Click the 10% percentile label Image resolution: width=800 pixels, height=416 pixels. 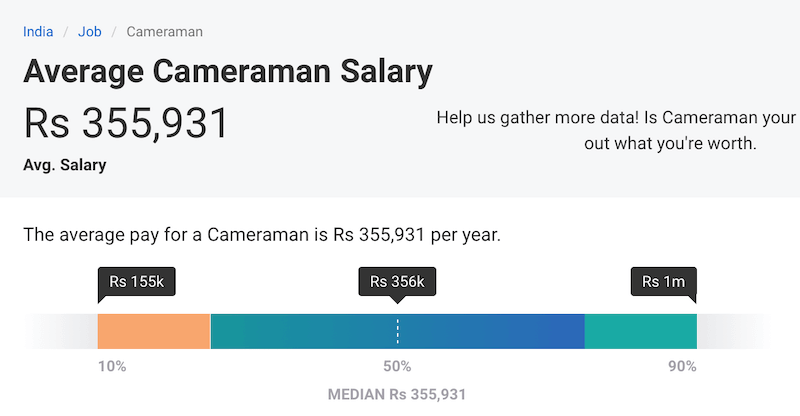pyautogui.click(x=112, y=366)
